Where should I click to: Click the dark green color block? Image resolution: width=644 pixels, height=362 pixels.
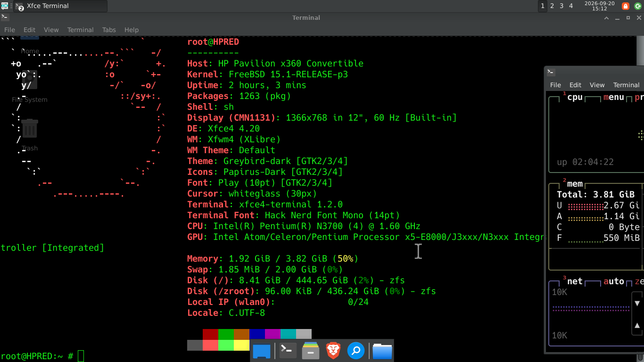(x=226, y=334)
